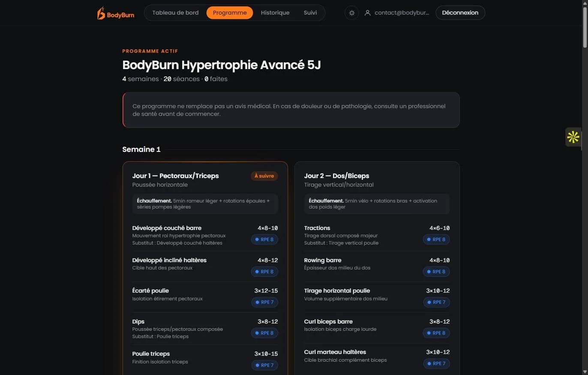Click the page vertical scrollbar thumb
The width and height of the screenshot is (588, 375).
[585, 27]
